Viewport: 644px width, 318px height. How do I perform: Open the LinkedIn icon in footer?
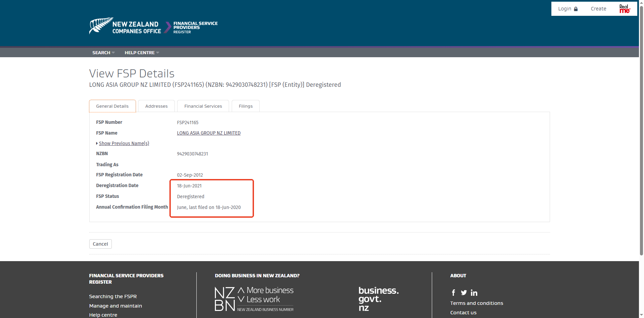474,293
